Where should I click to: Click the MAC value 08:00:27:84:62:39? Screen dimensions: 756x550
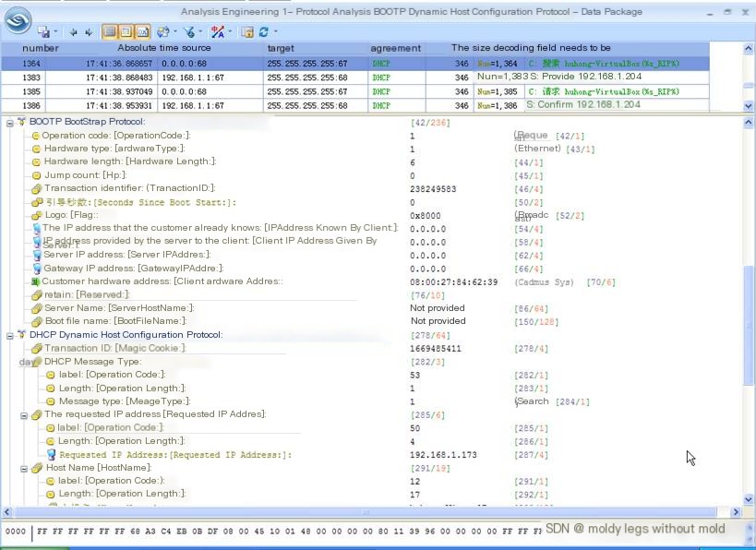pos(454,282)
